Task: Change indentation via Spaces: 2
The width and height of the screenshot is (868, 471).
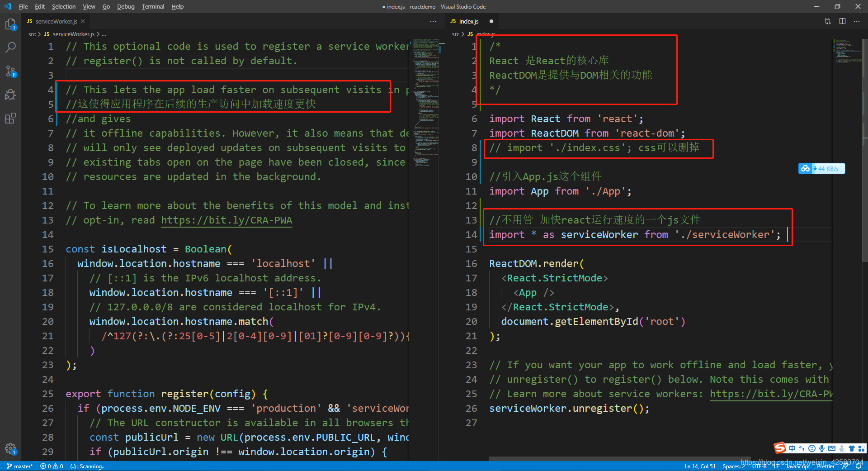Action: coord(733,466)
